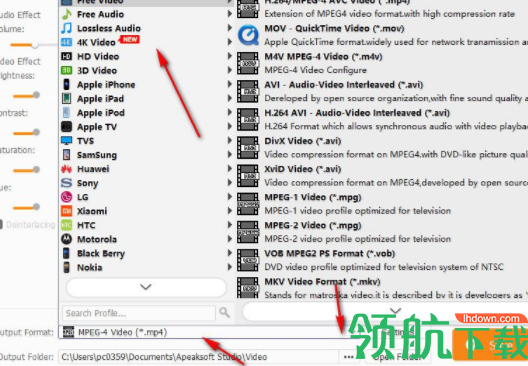Viewport: 528px width, 366px height.
Task: Click the M4V MPEG-4 film strip icon
Action: [x=248, y=63]
